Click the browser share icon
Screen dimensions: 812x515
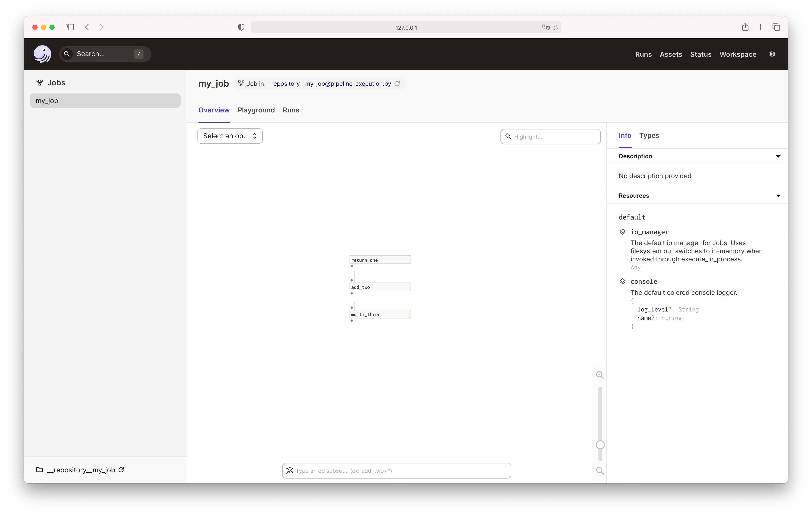coord(745,27)
